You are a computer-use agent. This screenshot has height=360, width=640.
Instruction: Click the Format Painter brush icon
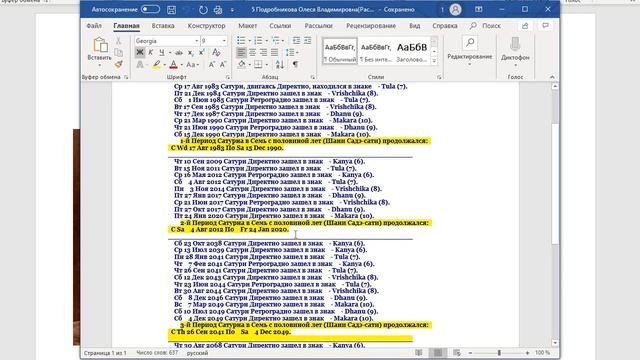[118, 64]
